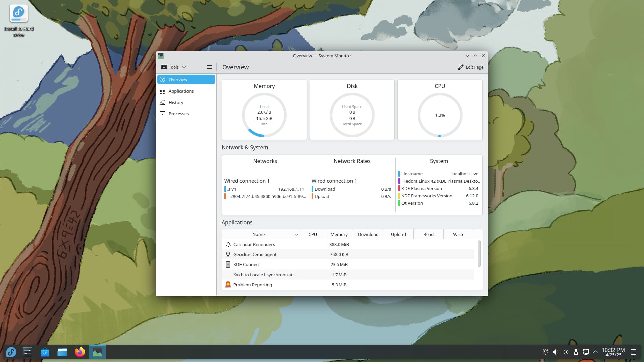Click the Download rate blue marker
The image size is (644, 362).
click(312, 189)
